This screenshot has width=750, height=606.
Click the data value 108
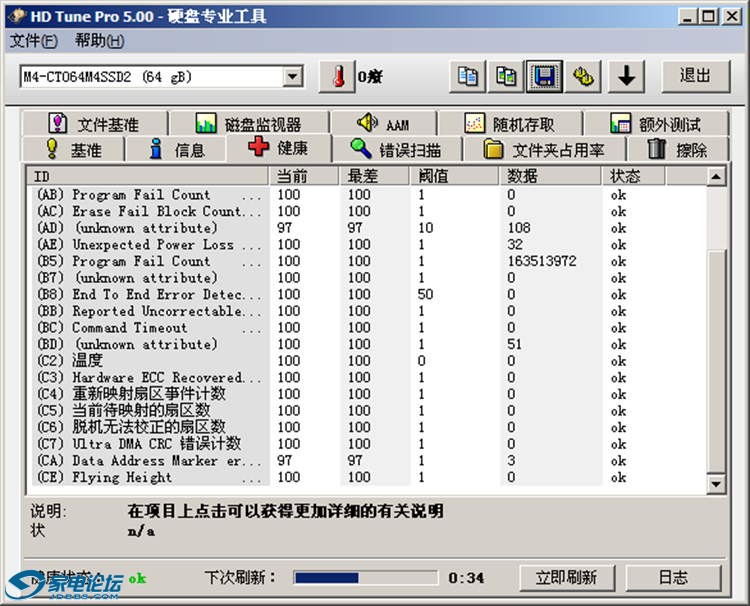519,228
